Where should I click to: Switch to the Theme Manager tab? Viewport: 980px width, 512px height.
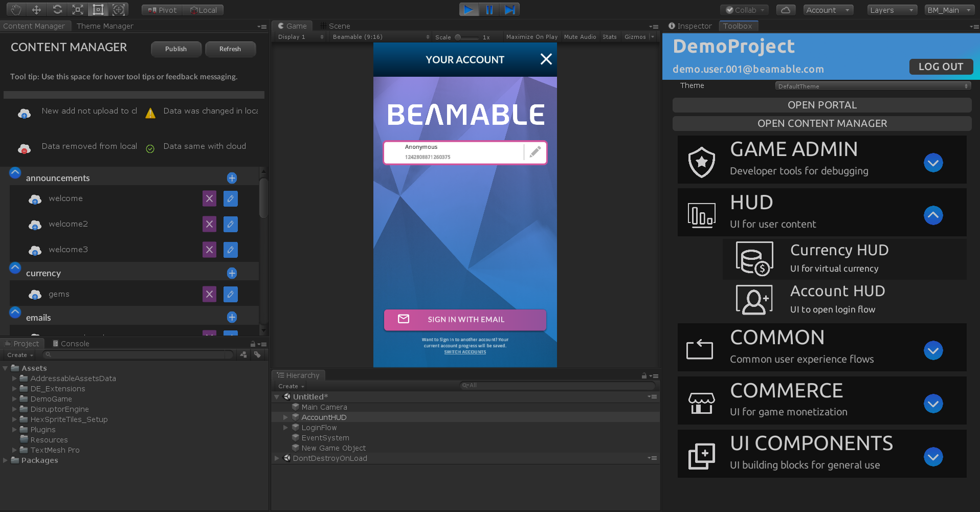pyautogui.click(x=105, y=26)
